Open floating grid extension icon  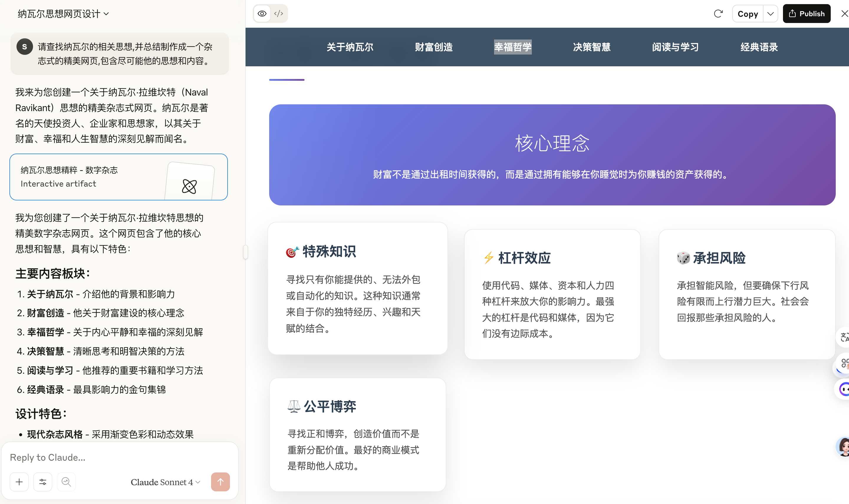[844, 364]
